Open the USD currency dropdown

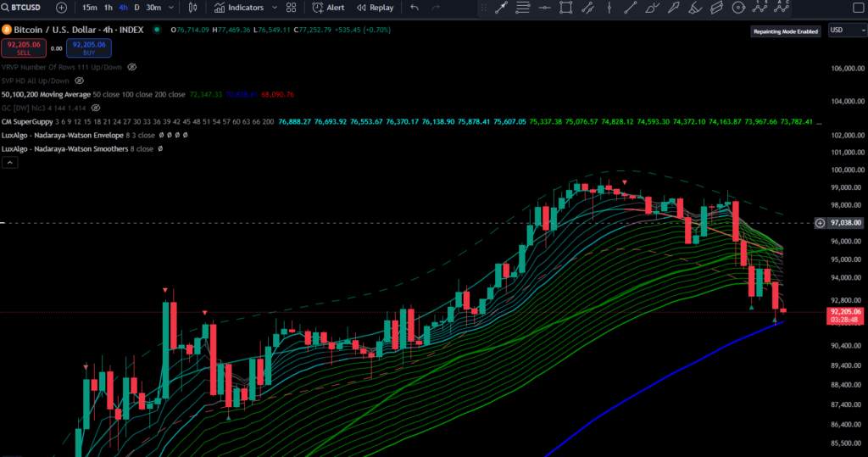point(848,31)
